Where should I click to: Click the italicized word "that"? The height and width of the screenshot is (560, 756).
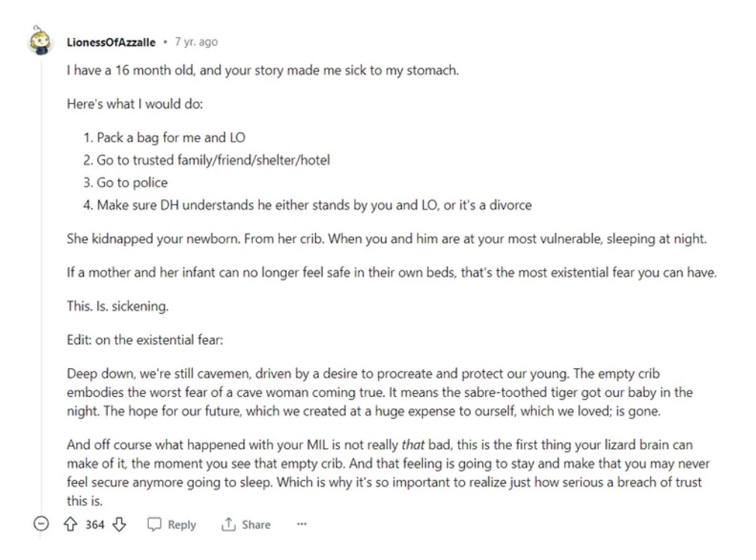413,445
